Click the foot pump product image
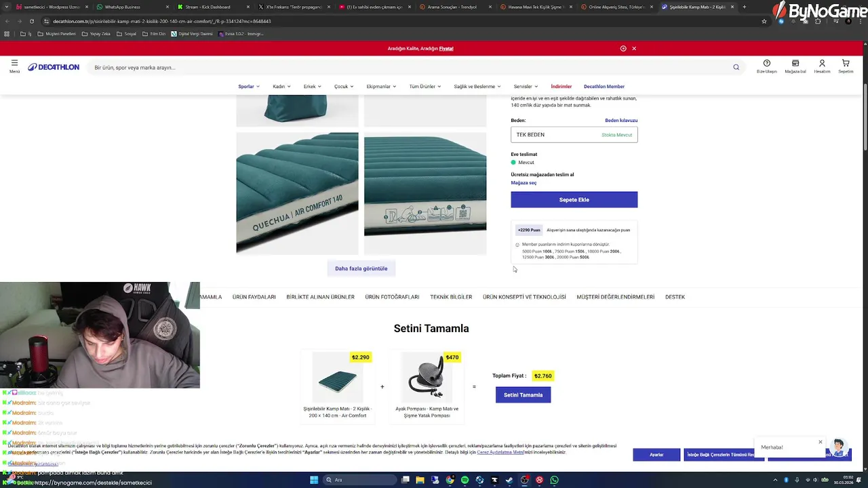868x488 pixels. coord(427,378)
